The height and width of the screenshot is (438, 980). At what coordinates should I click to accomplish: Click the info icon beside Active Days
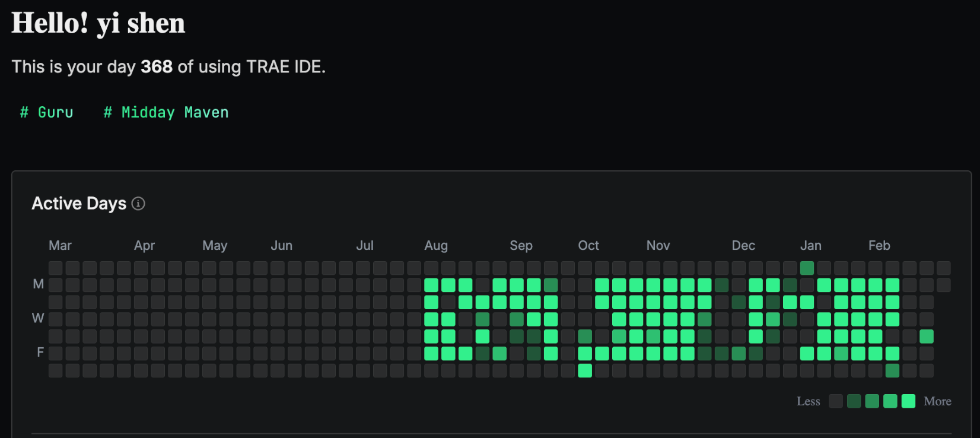click(x=138, y=204)
